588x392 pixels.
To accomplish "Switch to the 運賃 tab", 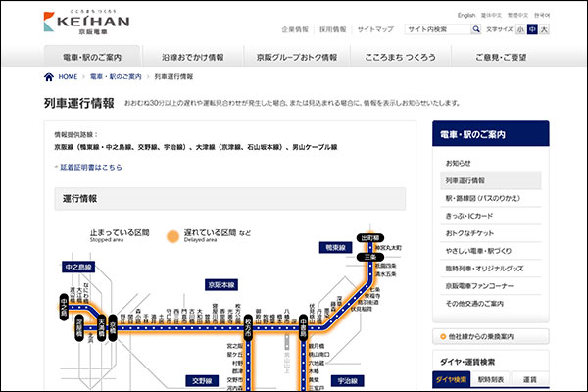I will [x=528, y=378].
